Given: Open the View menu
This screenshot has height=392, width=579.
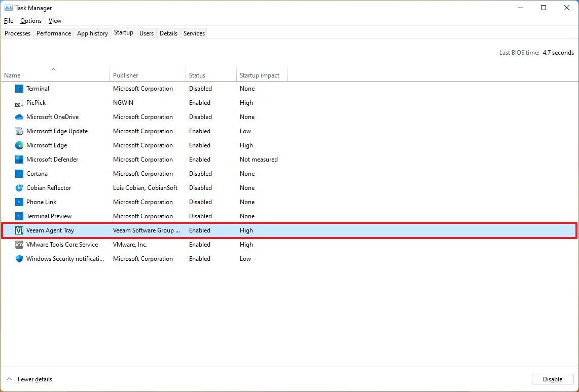Looking at the screenshot, I should 55,21.
